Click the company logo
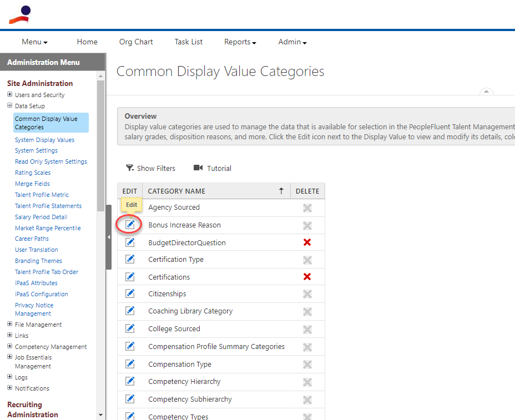Image resolution: width=515 pixels, height=420 pixels. 21,15
